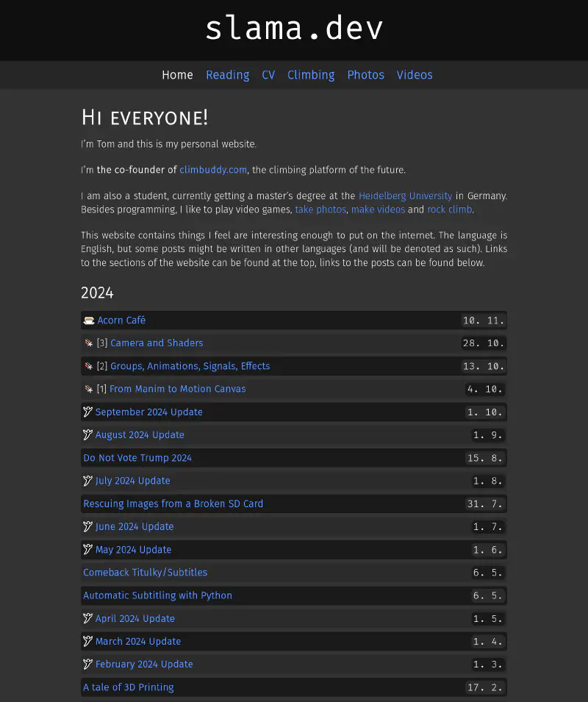The image size is (588, 702).
Task: Click the icon before Camera and Shaders
Action: click(x=88, y=343)
